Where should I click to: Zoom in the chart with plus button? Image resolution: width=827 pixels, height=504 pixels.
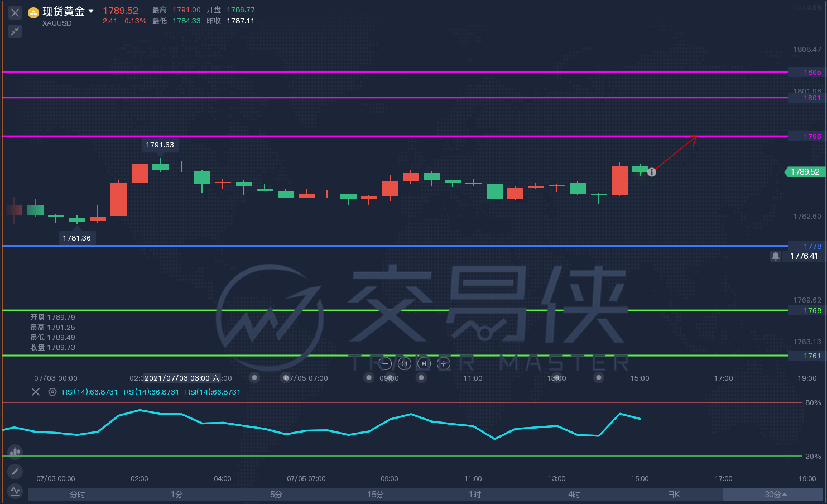(444, 364)
